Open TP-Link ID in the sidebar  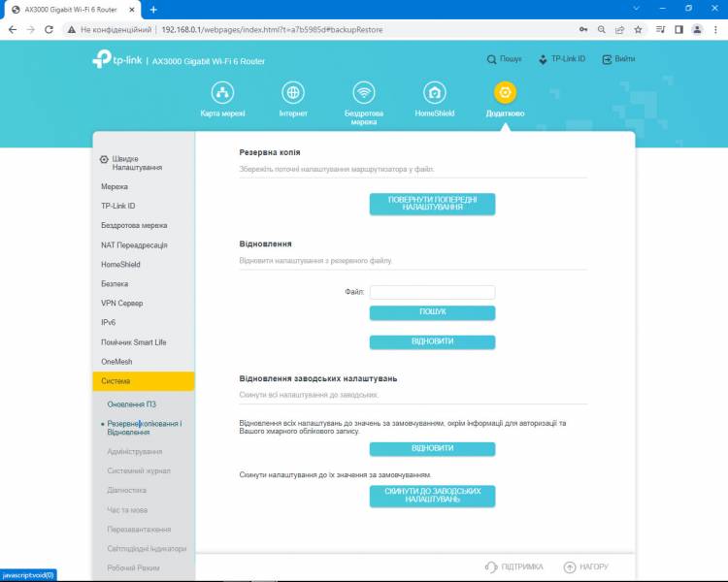[x=117, y=206]
